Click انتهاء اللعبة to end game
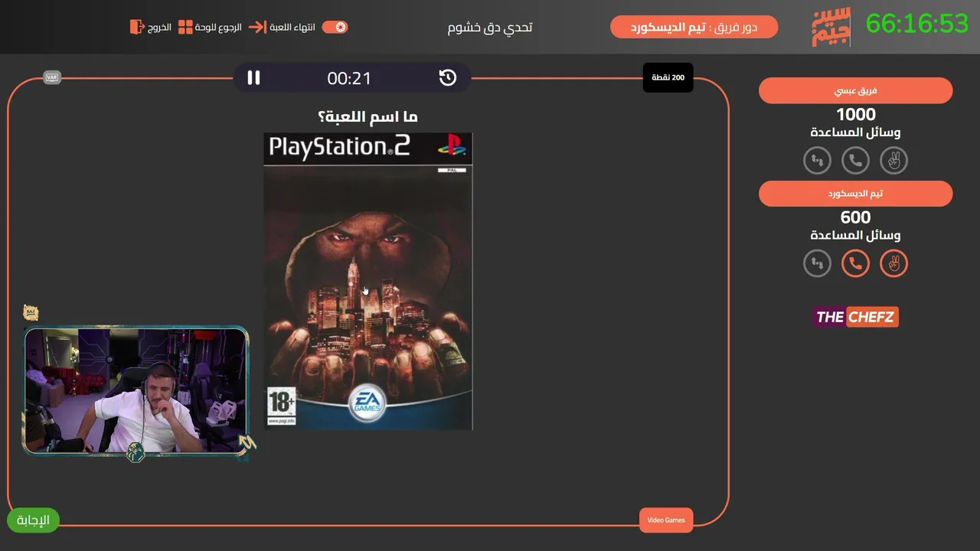Viewport: 980px width, 551px height. 292,27
